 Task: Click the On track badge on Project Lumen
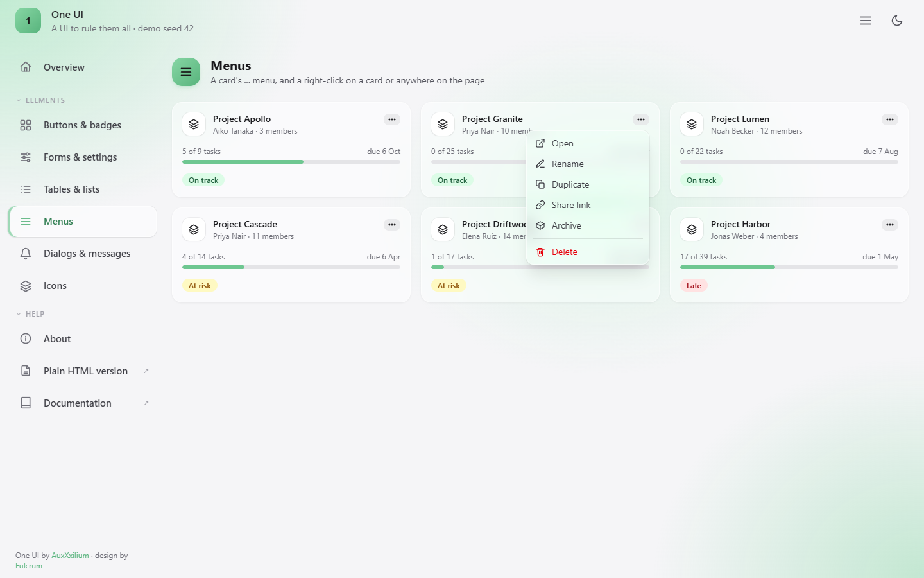[701, 180]
